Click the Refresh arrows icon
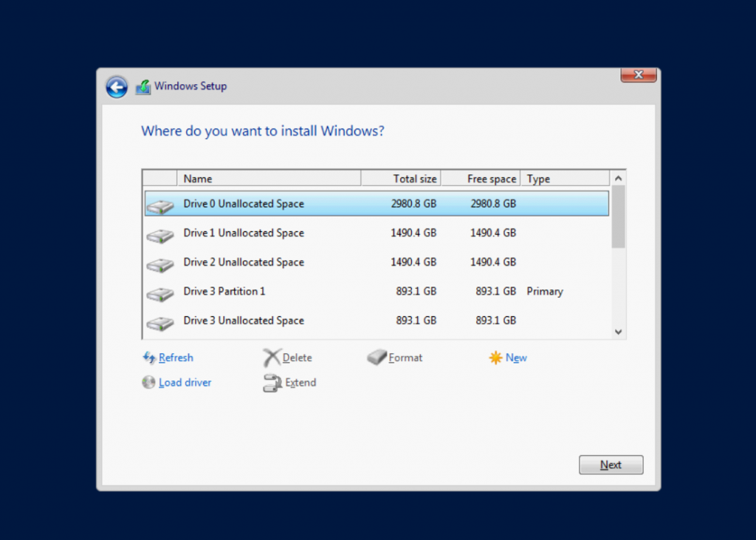The width and height of the screenshot is (756, 540). (x=149, y=358)
